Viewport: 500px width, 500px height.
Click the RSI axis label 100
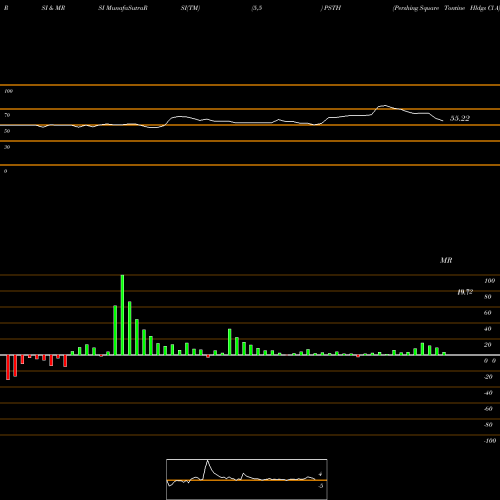click(8, 91)
